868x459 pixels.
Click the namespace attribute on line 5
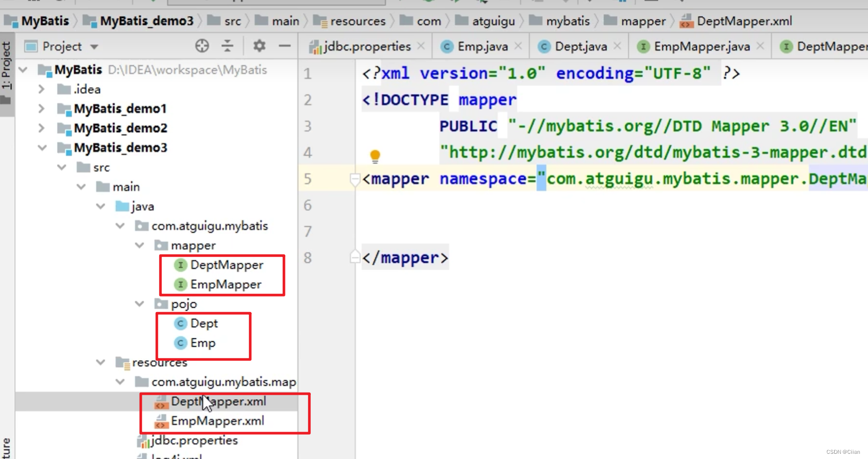coord(483,179)
